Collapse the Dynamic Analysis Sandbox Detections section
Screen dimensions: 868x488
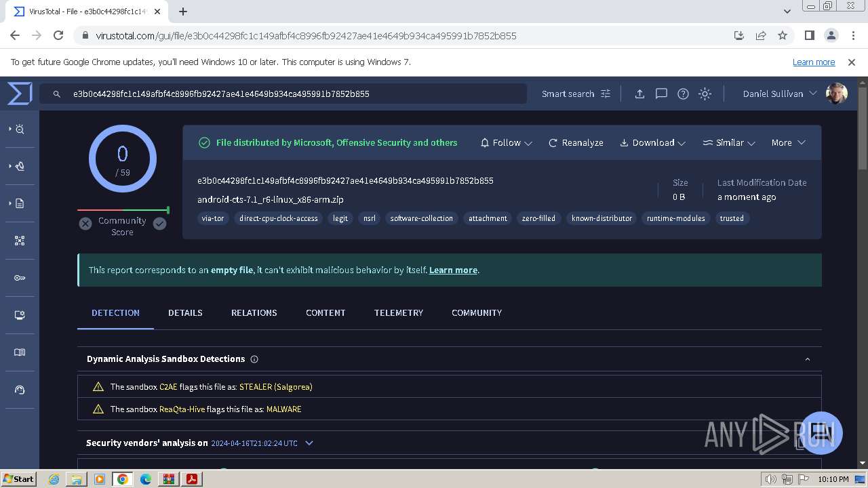(807, 359)
